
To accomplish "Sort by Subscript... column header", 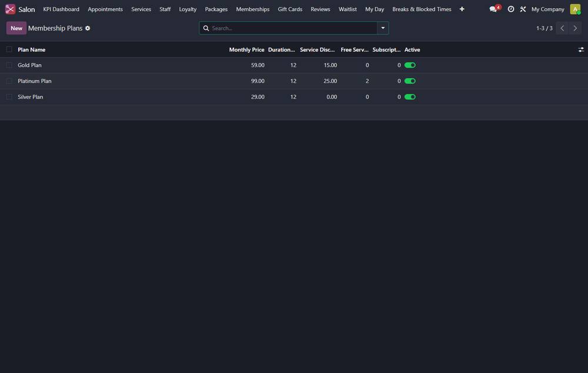I will [386, 49].
